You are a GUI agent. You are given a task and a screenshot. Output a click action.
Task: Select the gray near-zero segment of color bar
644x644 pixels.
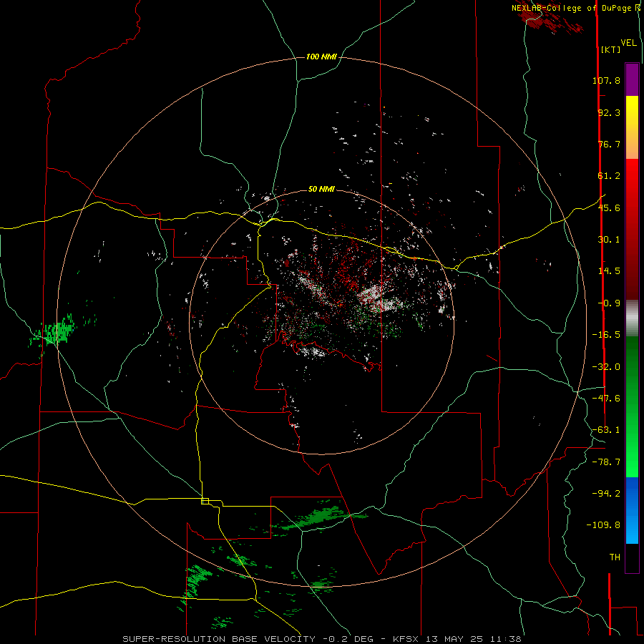[x=632, y=318]
